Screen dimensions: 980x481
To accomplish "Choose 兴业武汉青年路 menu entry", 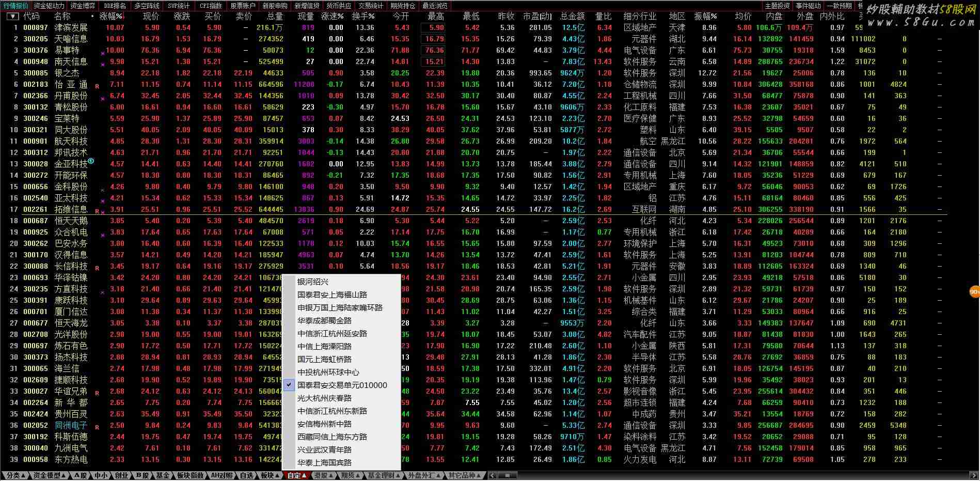I will (341, 449).
